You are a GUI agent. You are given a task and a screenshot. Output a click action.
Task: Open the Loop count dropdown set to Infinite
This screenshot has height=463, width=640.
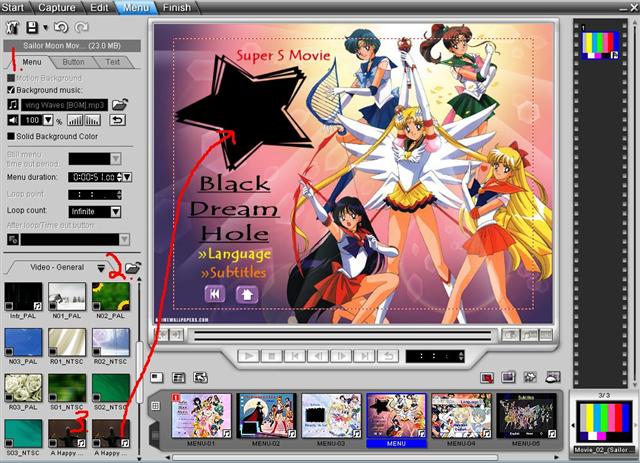(x=116, y=211)
